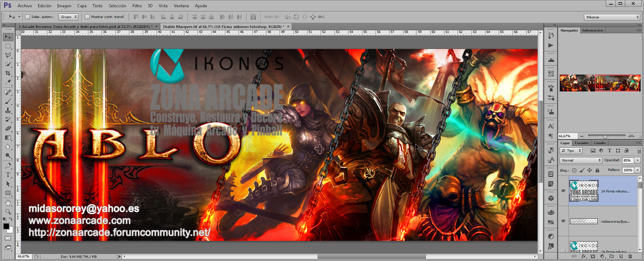Select the Zoom tool in toolbar
Viewport: 644px width, 261px height.
8,212
